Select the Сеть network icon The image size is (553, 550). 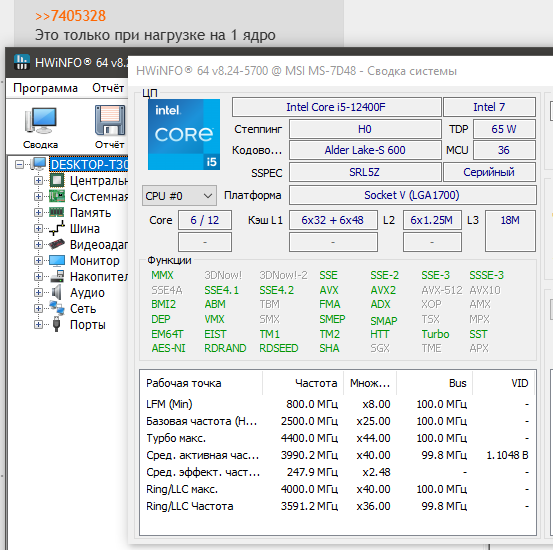[57, 308]
